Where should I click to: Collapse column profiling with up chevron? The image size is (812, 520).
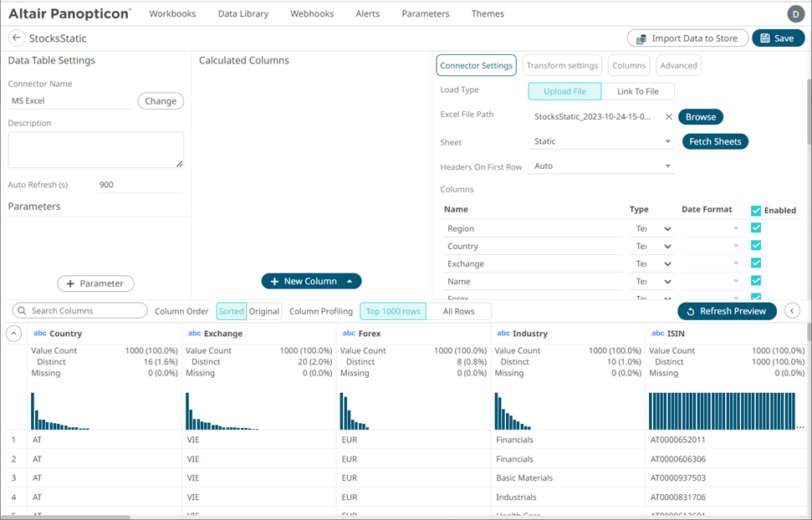coord(13,334)
